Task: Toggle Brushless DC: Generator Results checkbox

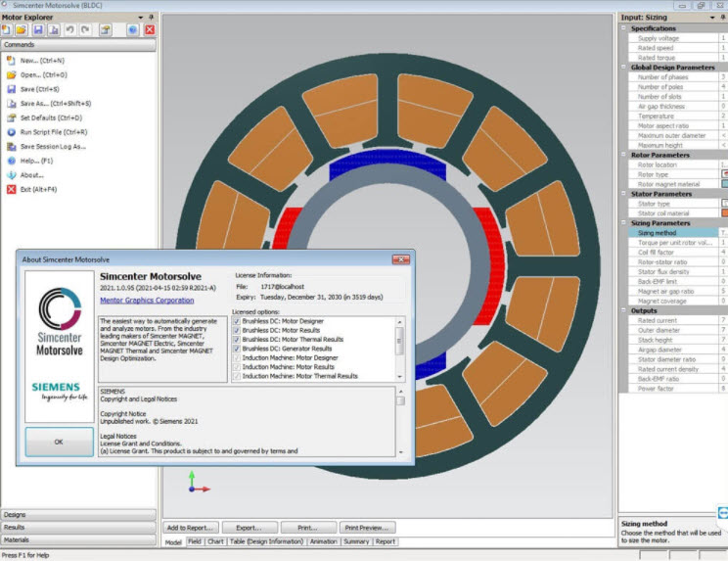Action: click(237, 349)
